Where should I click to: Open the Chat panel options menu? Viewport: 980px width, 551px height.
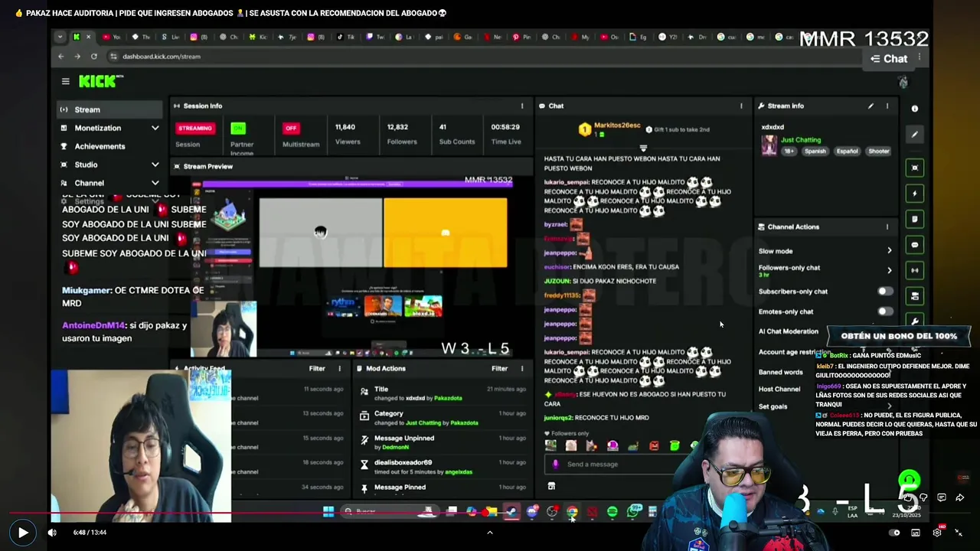point(740,106)
